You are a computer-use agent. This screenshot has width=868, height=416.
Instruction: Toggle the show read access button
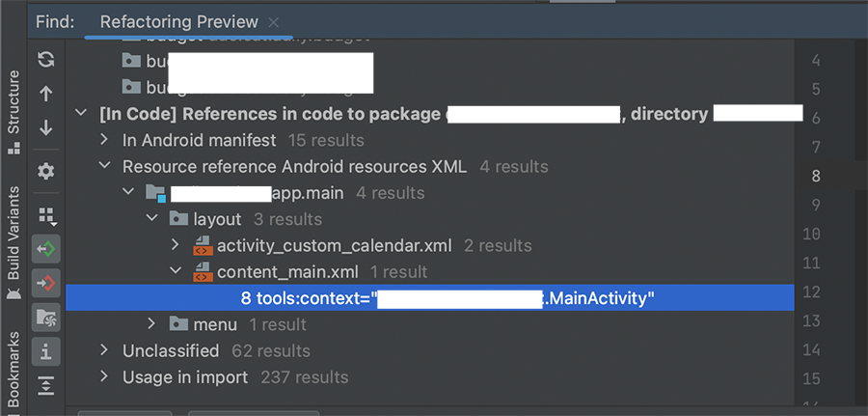click(x=45, y=249)
